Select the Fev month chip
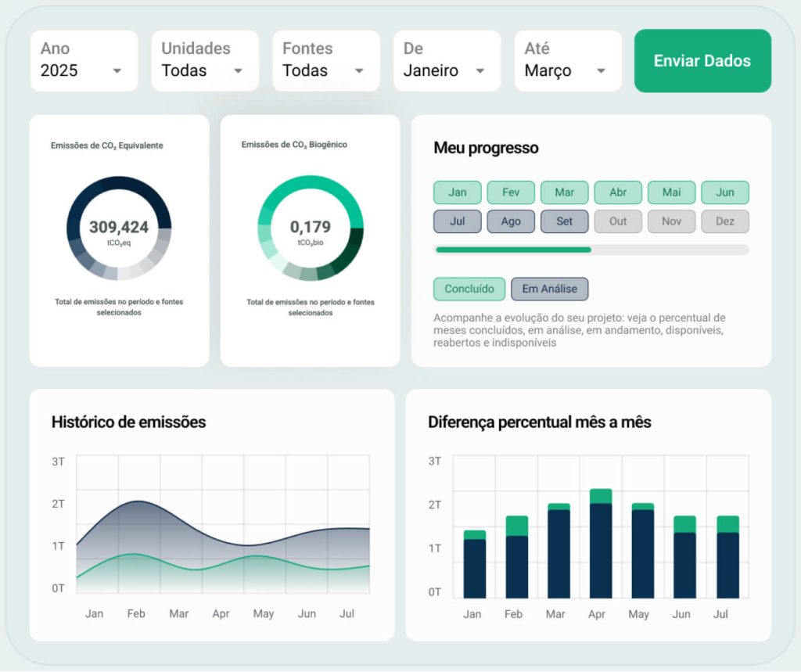 pos(511,192)
